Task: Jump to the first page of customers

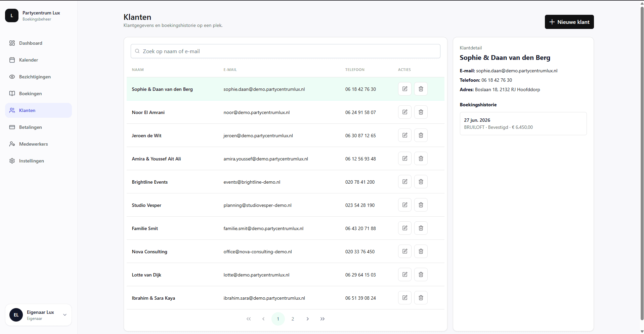Action: pyautogui.click(x=249, y=319)
